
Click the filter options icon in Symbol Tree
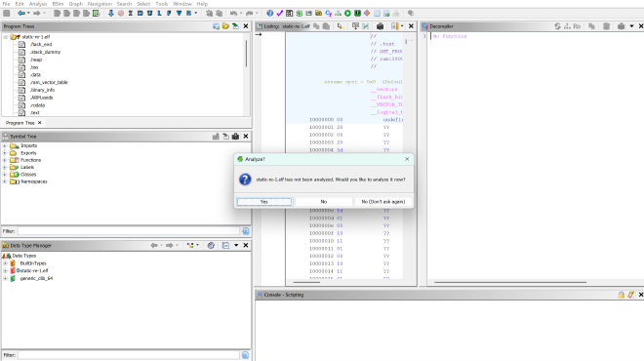pos(246,231)
